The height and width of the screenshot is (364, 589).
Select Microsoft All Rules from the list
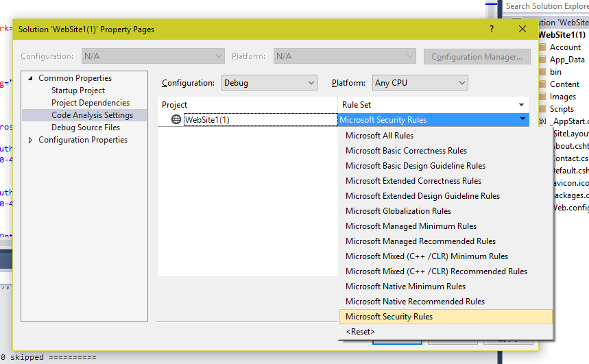coord(446,136)
